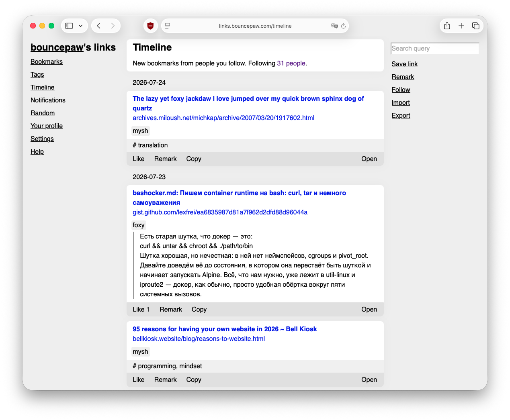Click the Share icon in toolbar

[447, 26]
